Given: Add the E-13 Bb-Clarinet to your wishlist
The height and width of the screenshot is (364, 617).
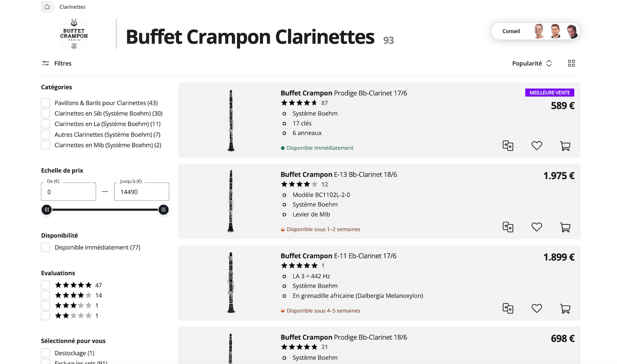Looking at the screenshot, I should coord(537,227).
